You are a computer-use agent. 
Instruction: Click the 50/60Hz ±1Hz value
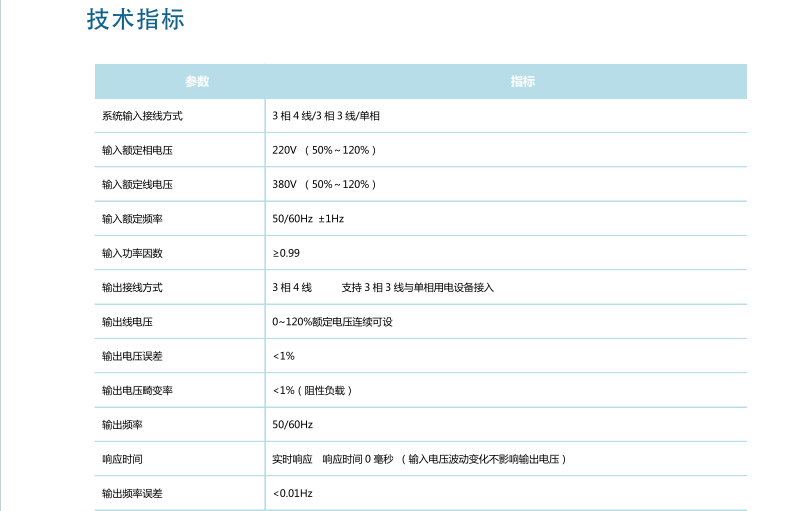tap(308, 219)
